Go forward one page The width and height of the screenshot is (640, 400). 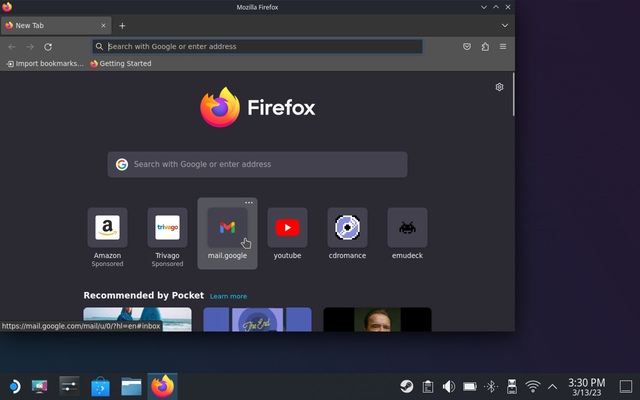pos(30,47)
